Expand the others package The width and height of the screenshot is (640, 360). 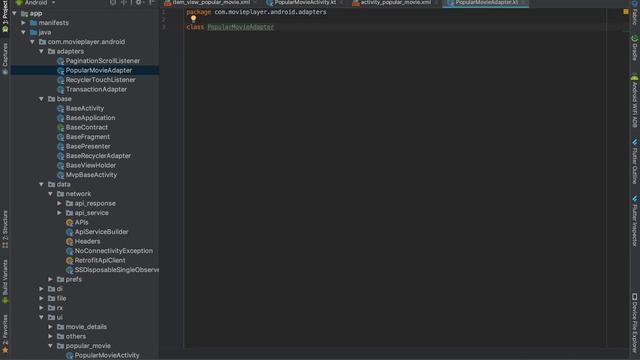51,336
